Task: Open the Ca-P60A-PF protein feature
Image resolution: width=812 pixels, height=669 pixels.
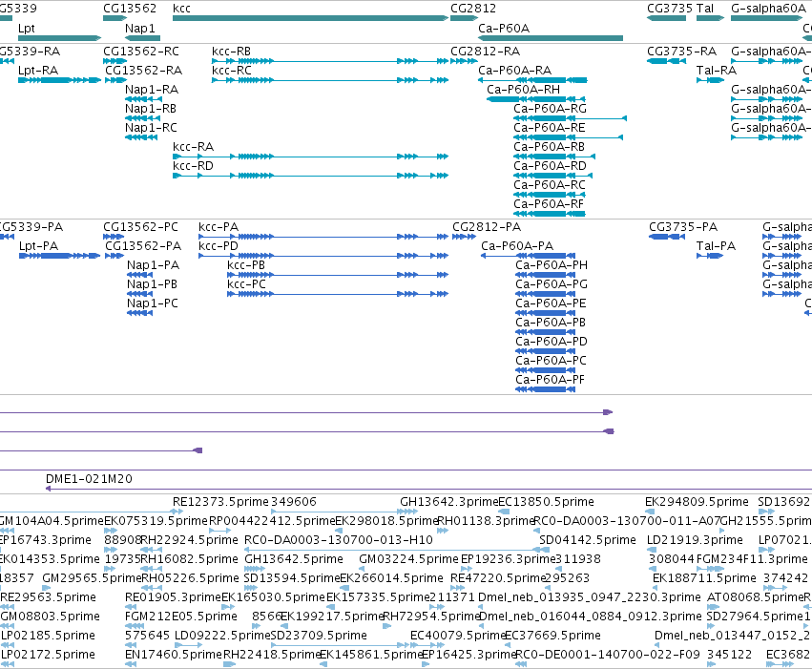Action: (545, 389)
